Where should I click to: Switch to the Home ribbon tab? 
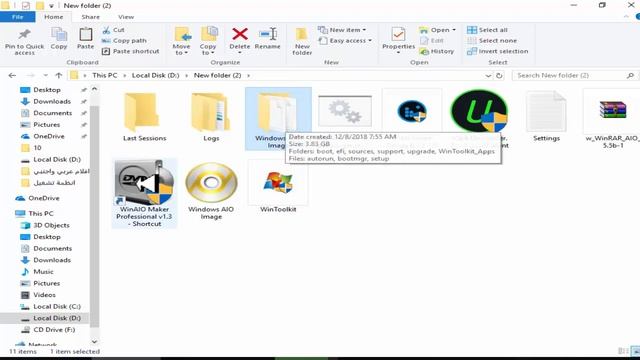(53, 17)
